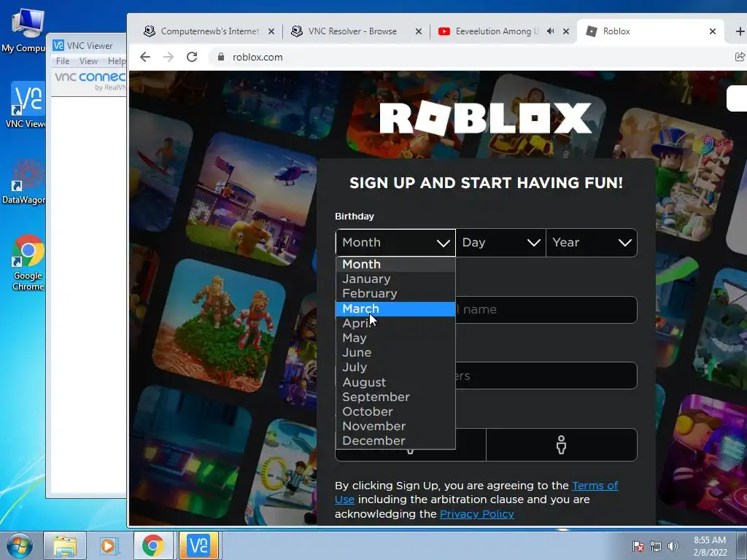Click the browser forward arrow

click(169, 57)
